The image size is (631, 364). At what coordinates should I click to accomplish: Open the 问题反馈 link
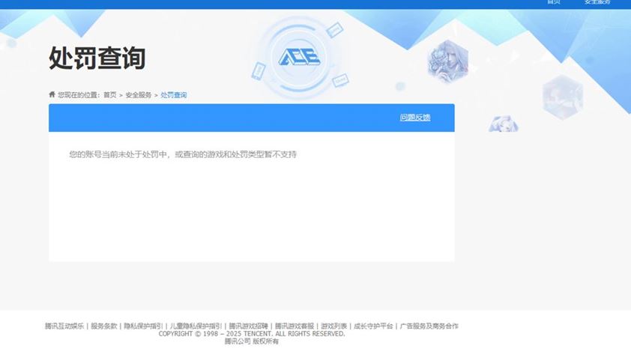tap(415, 118)
